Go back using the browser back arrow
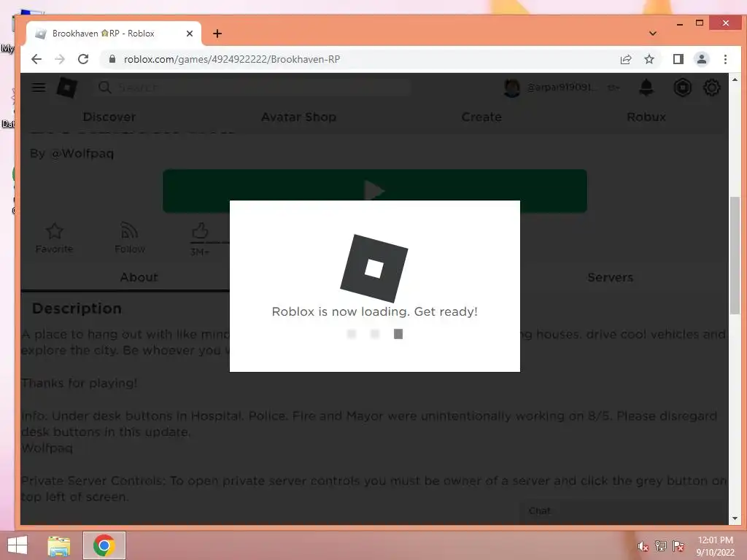 pyautogui.click(x=36, y=59)
